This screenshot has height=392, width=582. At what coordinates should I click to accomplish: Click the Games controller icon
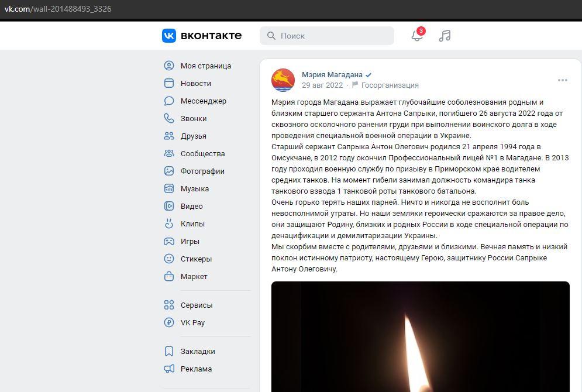point(169,241)
